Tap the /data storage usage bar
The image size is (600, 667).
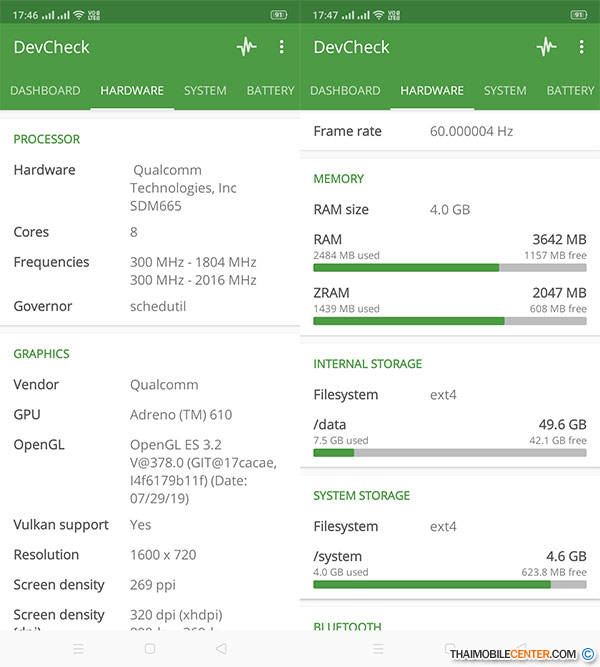(449, 453)
